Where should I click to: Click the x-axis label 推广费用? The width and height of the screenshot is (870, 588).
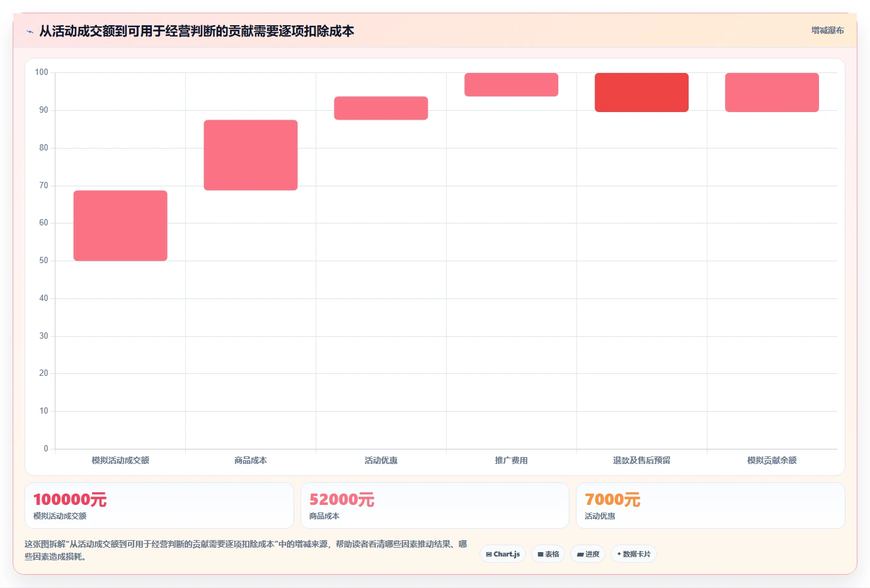512,460
